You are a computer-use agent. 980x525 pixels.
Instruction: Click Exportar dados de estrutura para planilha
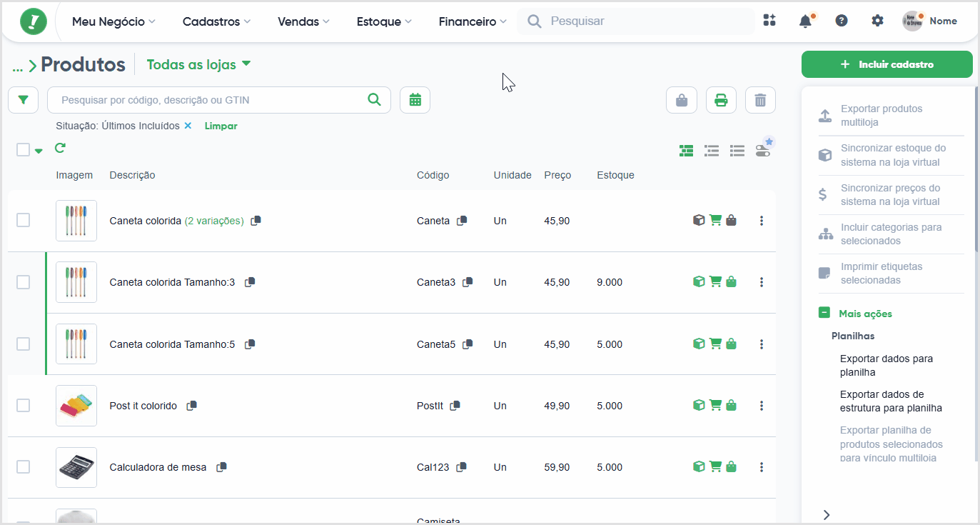[x=891, y=401]
